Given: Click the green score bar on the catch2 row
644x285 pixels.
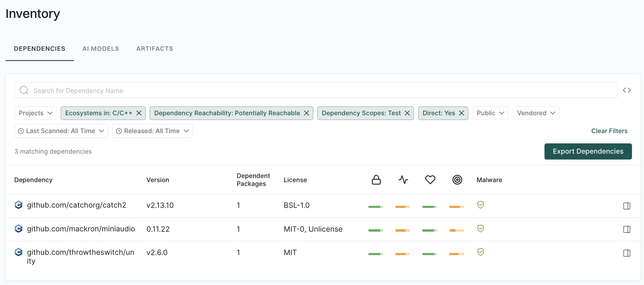Looking at the screenshot, I should tap(376, 206).
